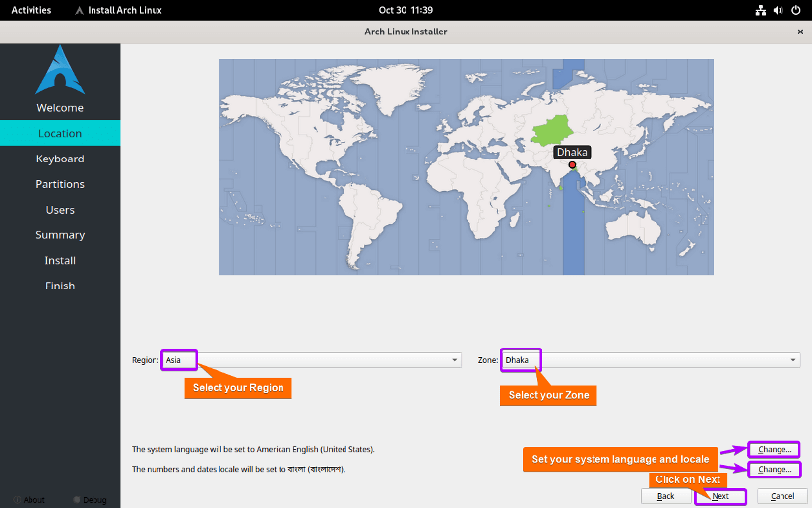Viewport: 812px width, 508px height.
Task: Open the Region dropdown showing Asia
Action: [x=311, y=360]
